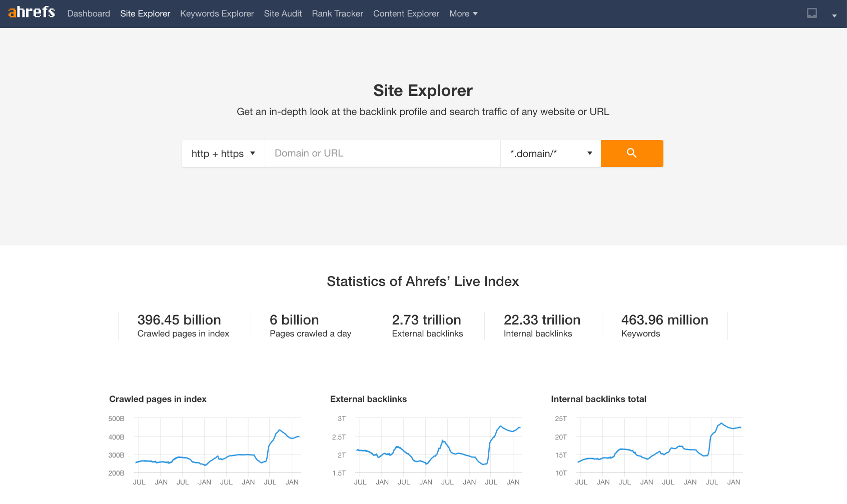Switch to Keywords Explorer
The width and height of the screenshot is (847, 504).
(217, 13)
